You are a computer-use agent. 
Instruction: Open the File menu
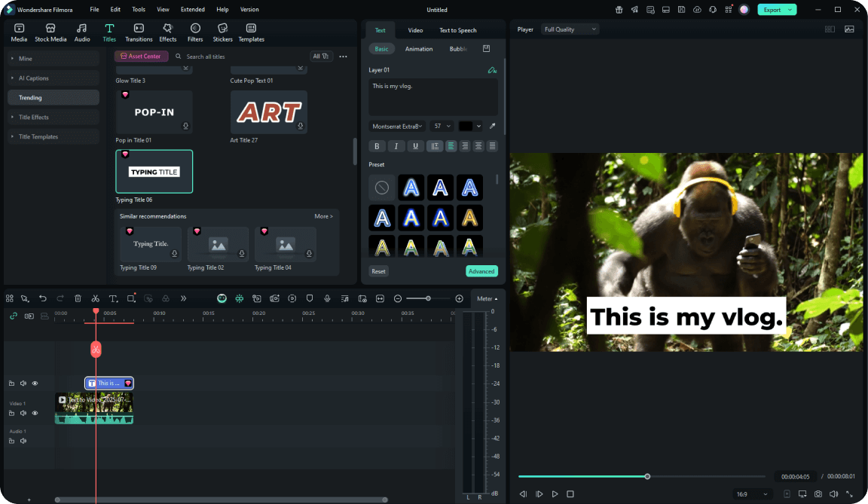95,9
